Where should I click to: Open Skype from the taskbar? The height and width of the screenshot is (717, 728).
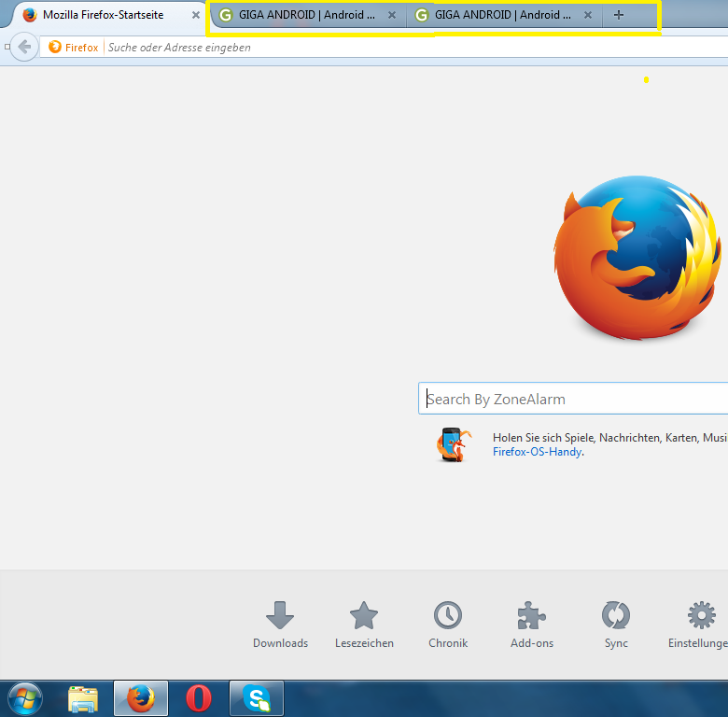257,697
